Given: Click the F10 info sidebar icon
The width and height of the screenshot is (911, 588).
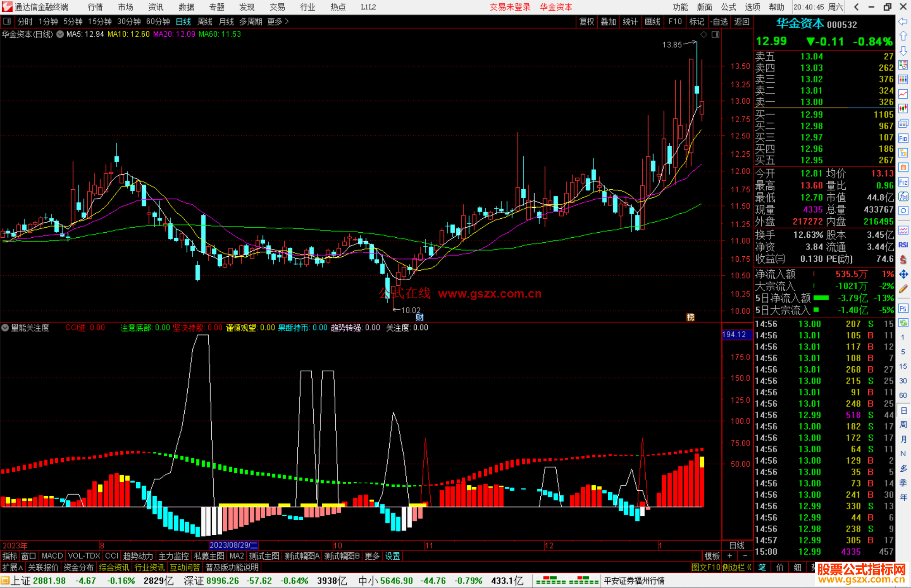Looking at the screenshot, I should click(903, 138).
